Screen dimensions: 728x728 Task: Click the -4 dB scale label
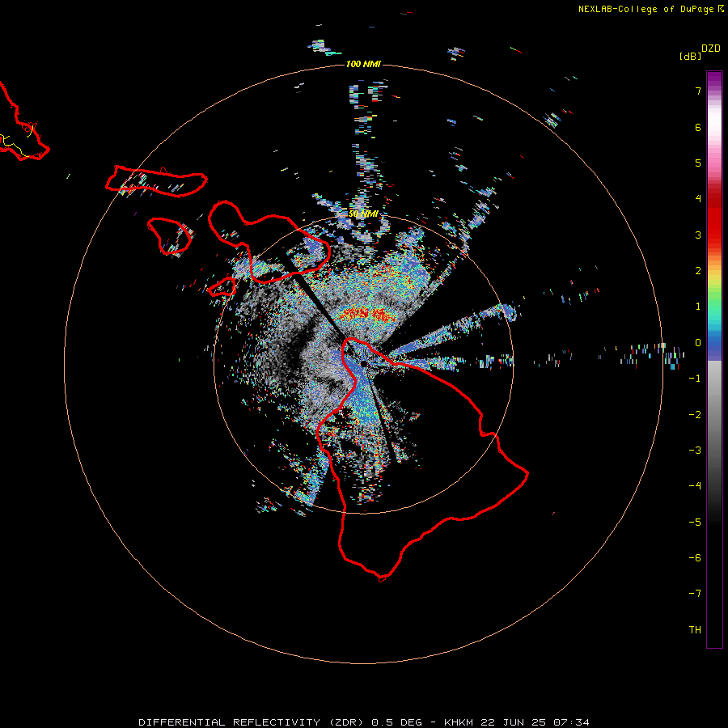(695, 486)
